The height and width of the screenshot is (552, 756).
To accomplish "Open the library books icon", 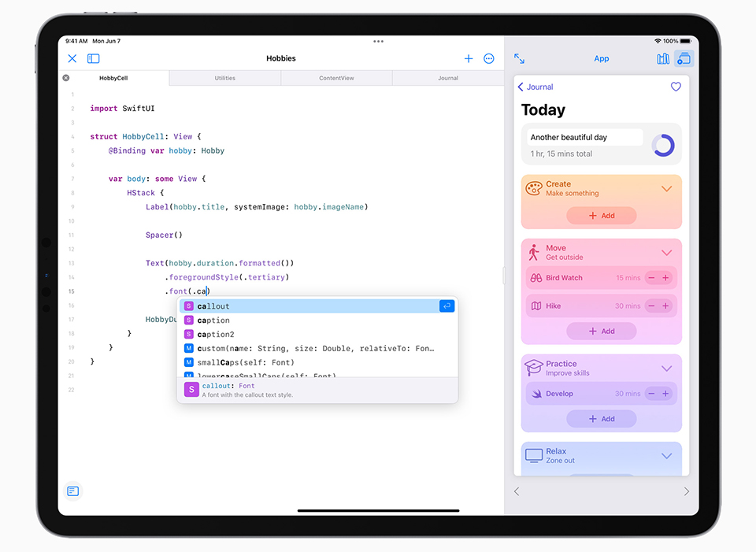I will (663, 59).
